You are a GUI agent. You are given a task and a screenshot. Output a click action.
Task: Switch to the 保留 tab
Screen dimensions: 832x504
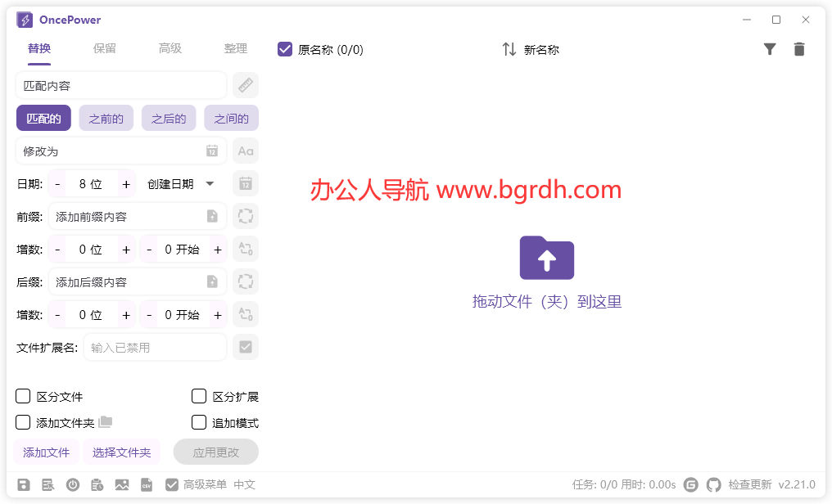[104, 48]
